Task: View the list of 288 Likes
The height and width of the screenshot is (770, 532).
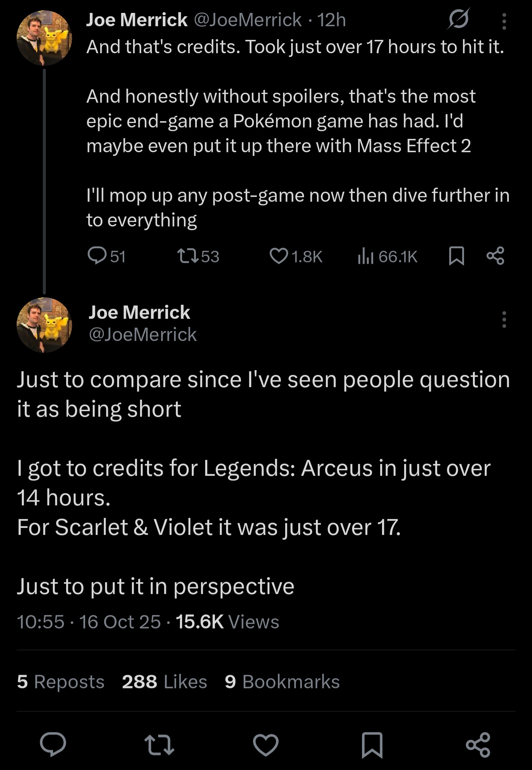Action: click(164, 682)
